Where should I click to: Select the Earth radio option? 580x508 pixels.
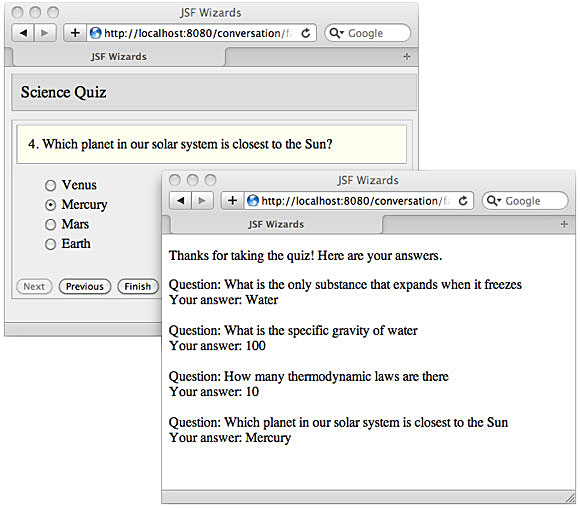click(x=50, y=244)
